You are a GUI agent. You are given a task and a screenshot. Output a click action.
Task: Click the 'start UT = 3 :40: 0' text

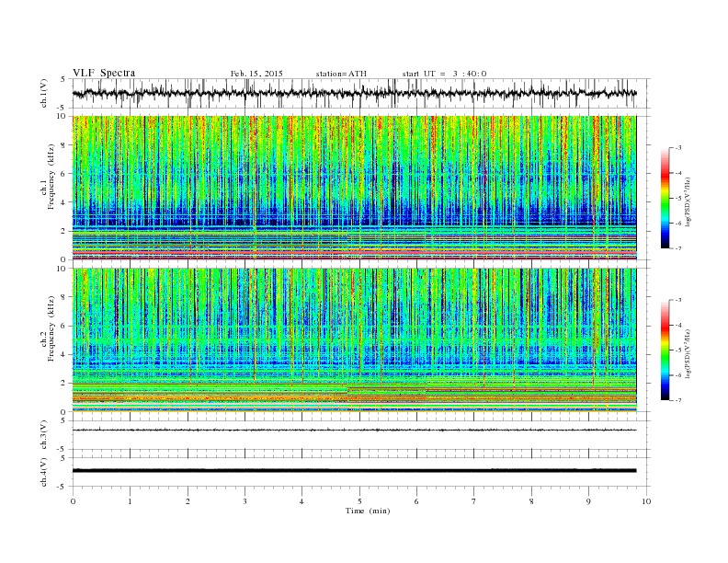pos(444,74)
